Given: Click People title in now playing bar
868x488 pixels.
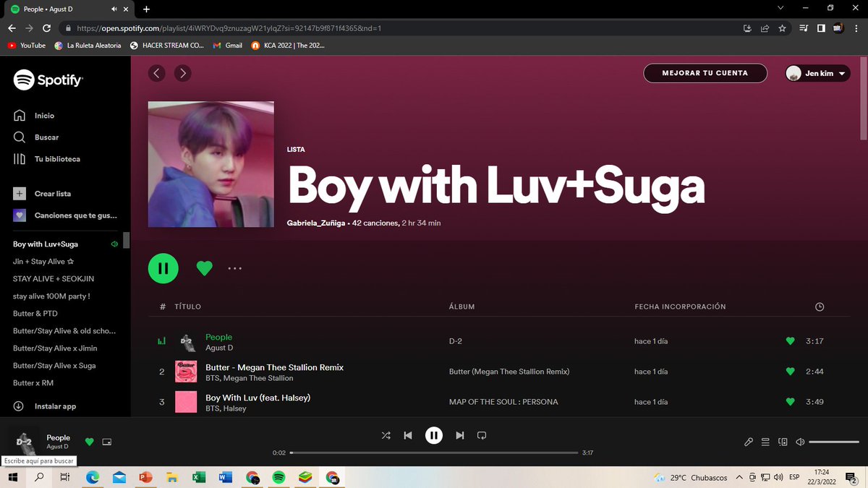Looking at the screenshot, I should (59, 437).
